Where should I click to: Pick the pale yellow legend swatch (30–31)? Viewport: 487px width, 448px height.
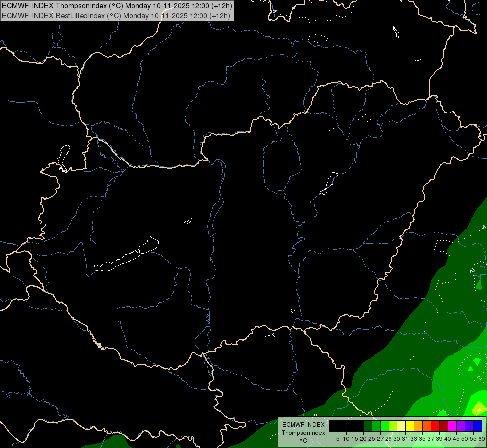[401, 426]
